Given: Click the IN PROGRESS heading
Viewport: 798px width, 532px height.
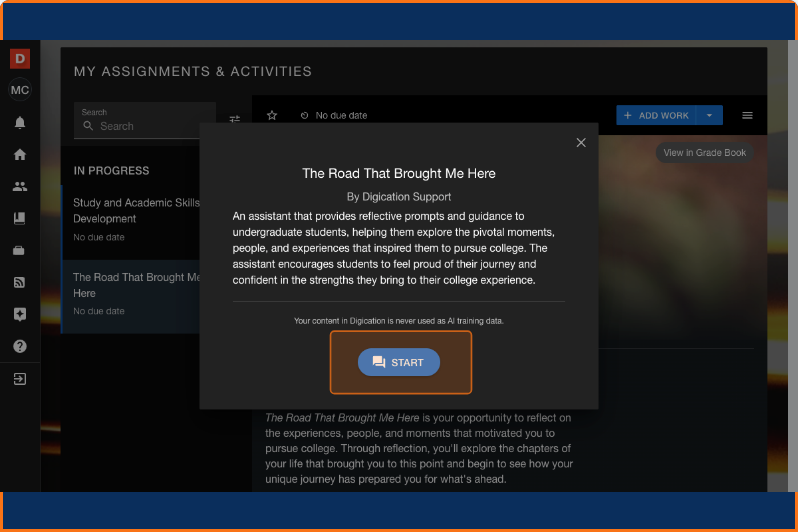Looking at the screenshot, I should [111, 171].
